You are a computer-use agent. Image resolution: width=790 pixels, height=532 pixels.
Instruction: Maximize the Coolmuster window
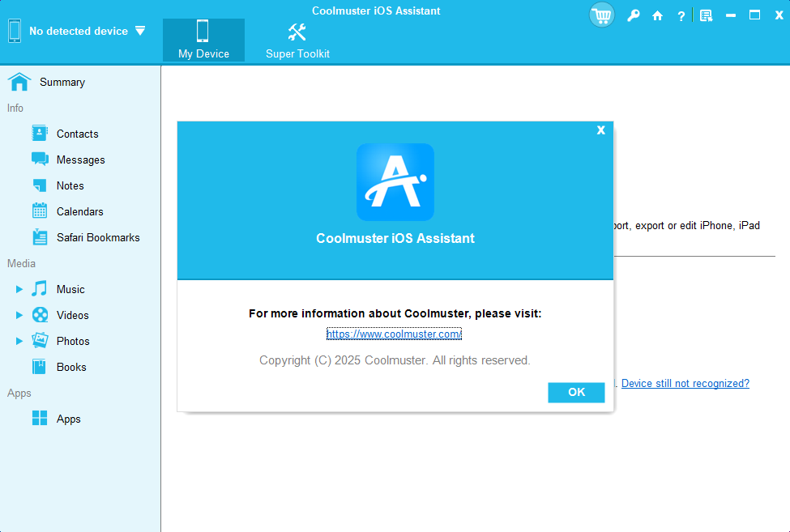pyautogui.click(x=754, y=15)
